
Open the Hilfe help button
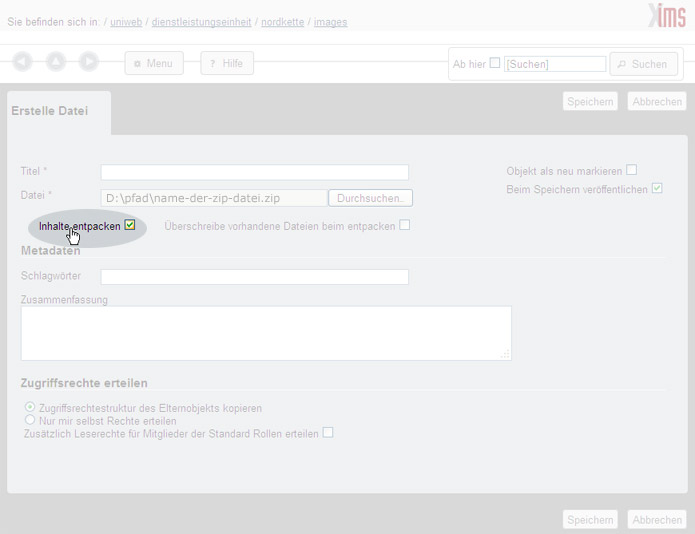coord(227,63)
